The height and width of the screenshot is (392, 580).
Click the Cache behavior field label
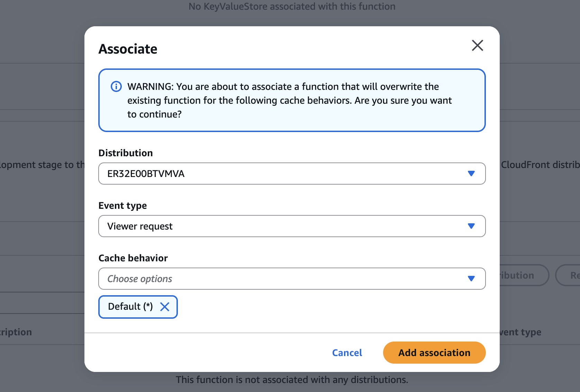pyautogui.click(x=133, y=258)
